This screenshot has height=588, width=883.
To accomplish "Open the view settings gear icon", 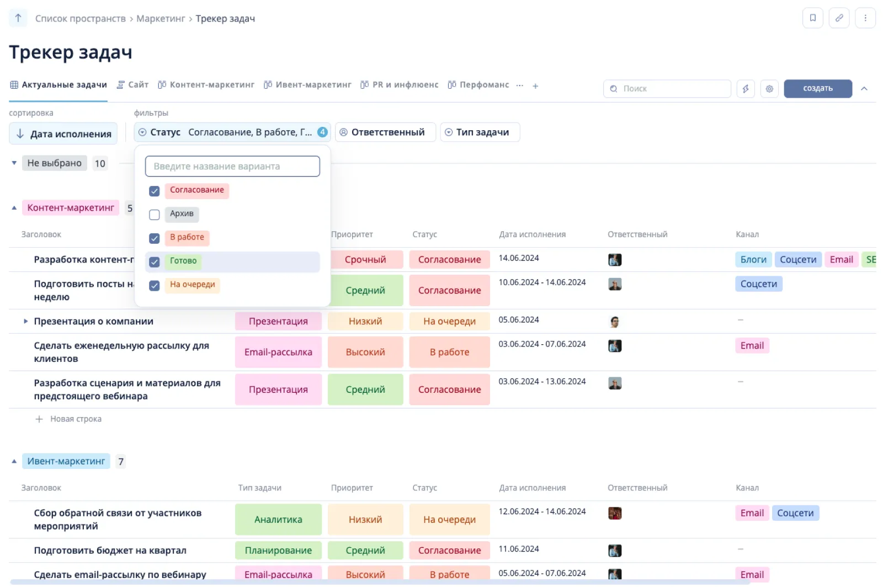I will pyautogui.click(x=769, y=89).
